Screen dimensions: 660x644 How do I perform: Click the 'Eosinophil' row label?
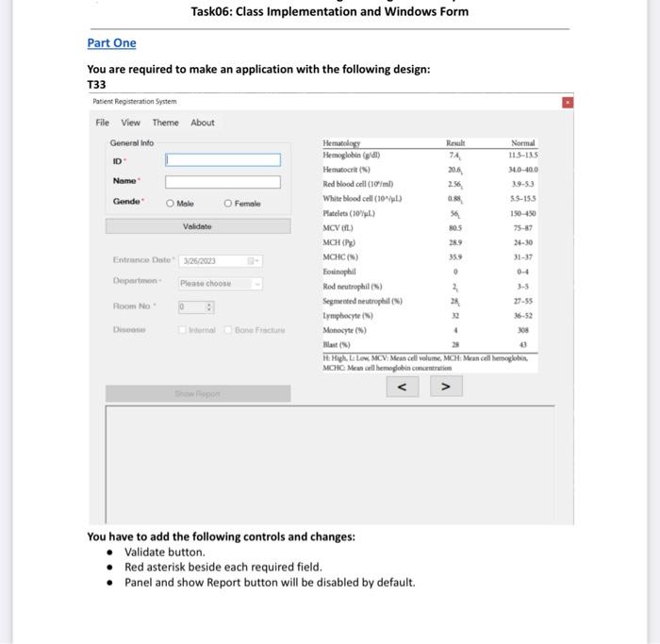coord(339,272)
